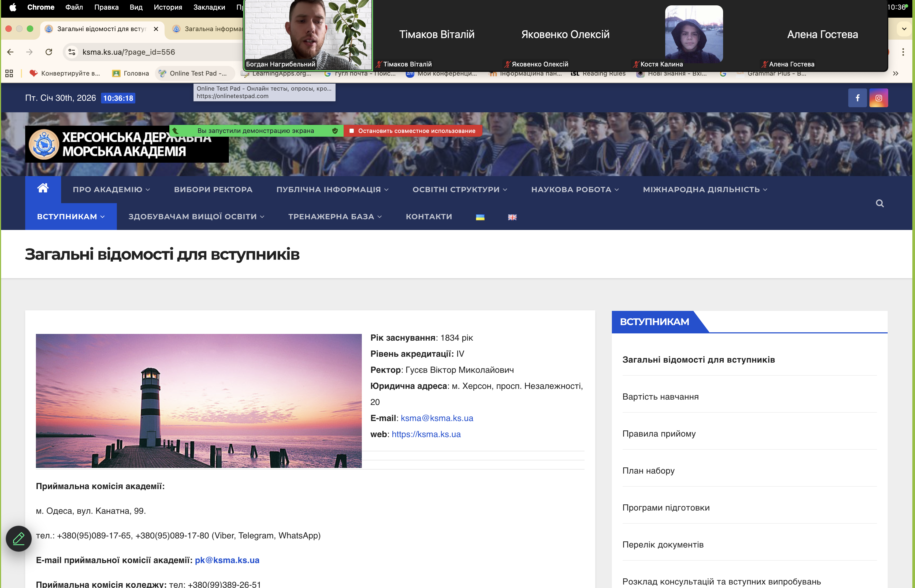Click the home icon in navigation

(43, 188)
